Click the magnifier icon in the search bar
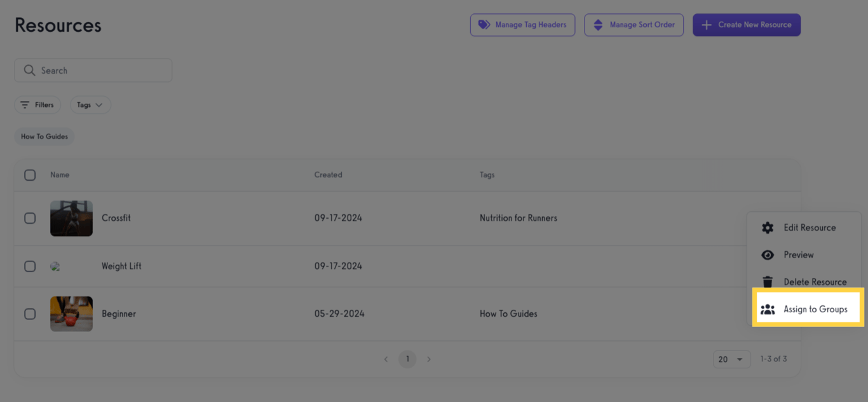 [x=29, y=70]
